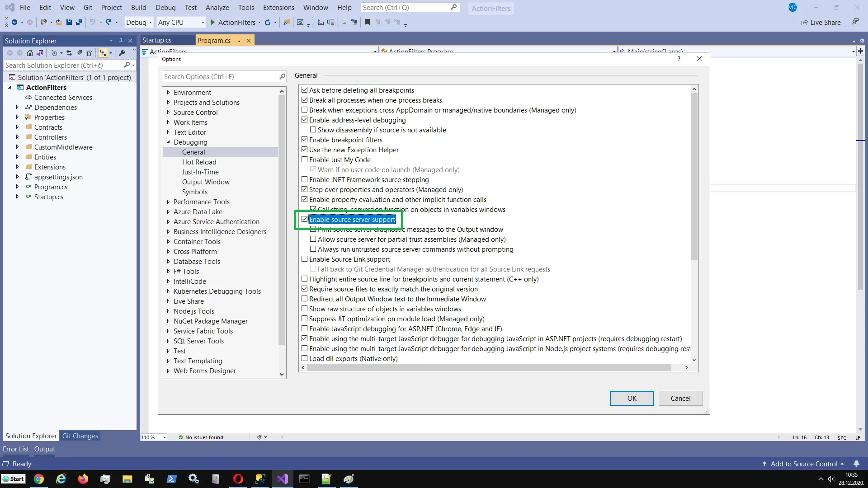Viewport: 868px width, 488px height.
Task: Open the Extensions menu
Action: pos(278,7)
